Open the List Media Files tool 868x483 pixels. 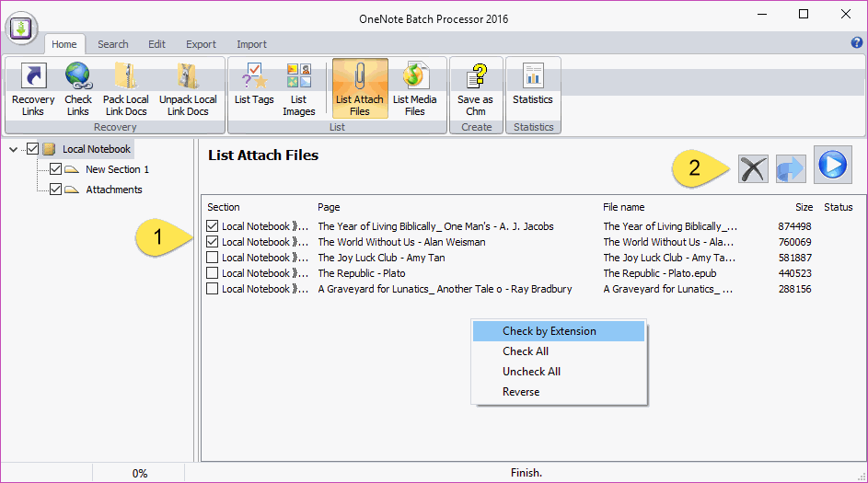(414, 89)
